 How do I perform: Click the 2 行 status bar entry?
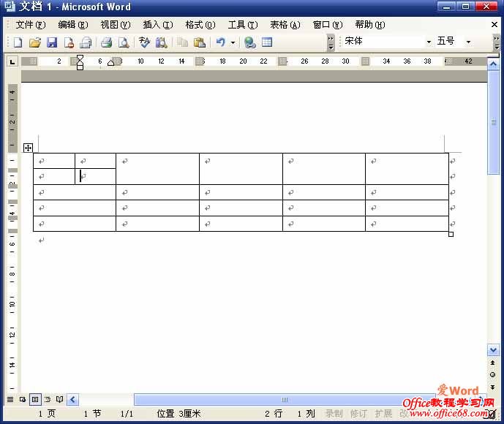(274, 414)
